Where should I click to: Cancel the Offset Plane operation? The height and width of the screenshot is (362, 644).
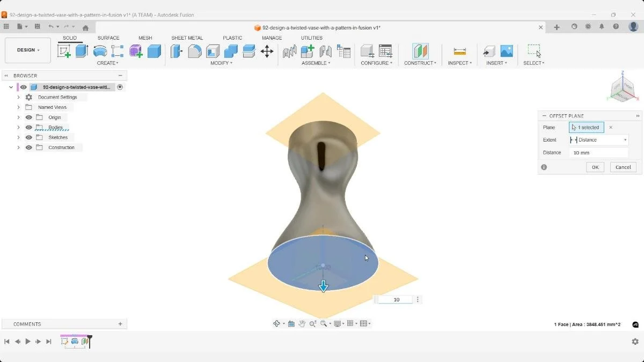tap(623, 167)
